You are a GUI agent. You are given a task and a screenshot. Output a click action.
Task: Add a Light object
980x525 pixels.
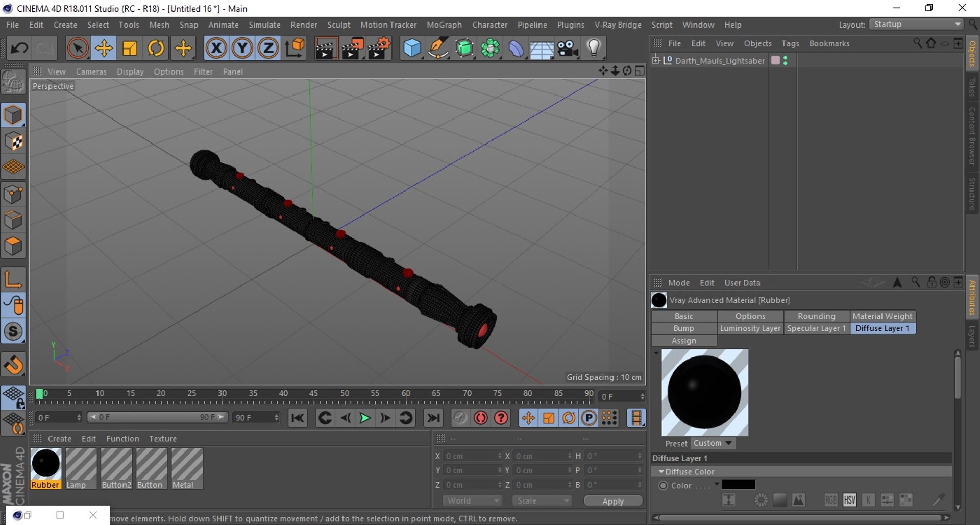(x=594, y=49)
